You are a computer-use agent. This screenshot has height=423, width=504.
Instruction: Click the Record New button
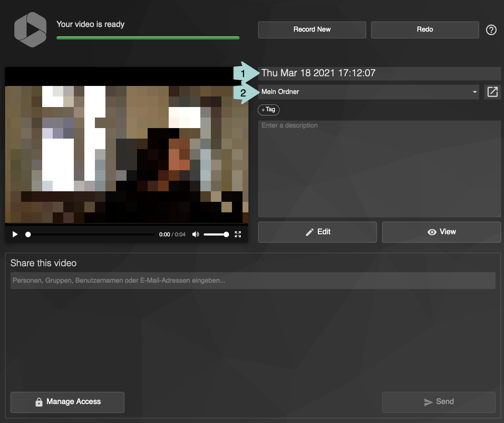point(312,29)
